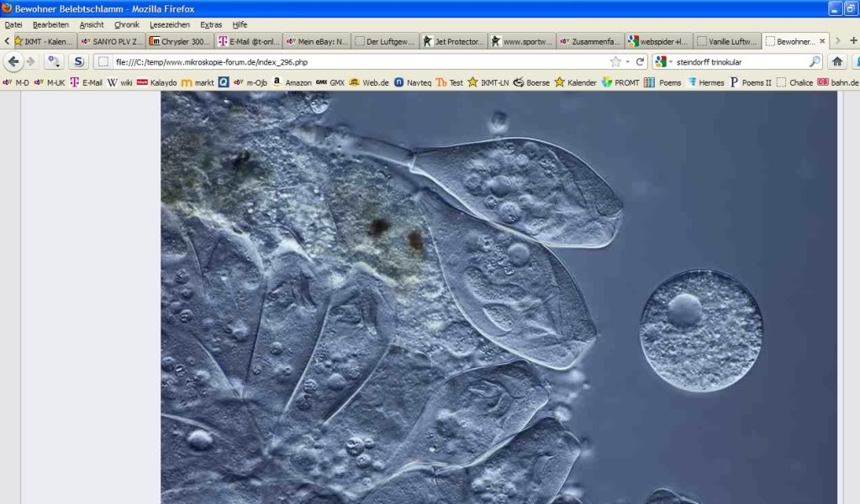The image size is (860, 504).
Task: Switch to the Zusammenfa... tab
Action: (590, 41)
